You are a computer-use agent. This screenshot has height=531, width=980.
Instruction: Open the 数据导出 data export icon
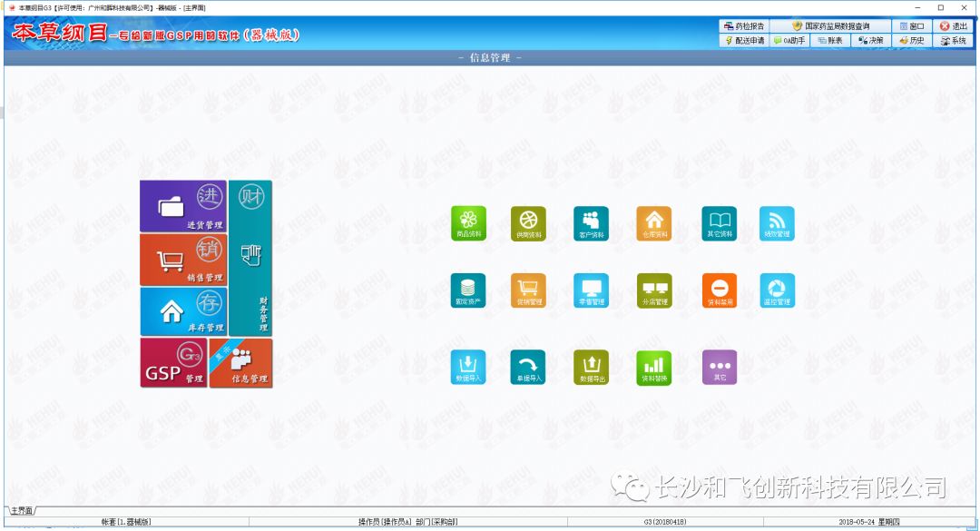591,367
